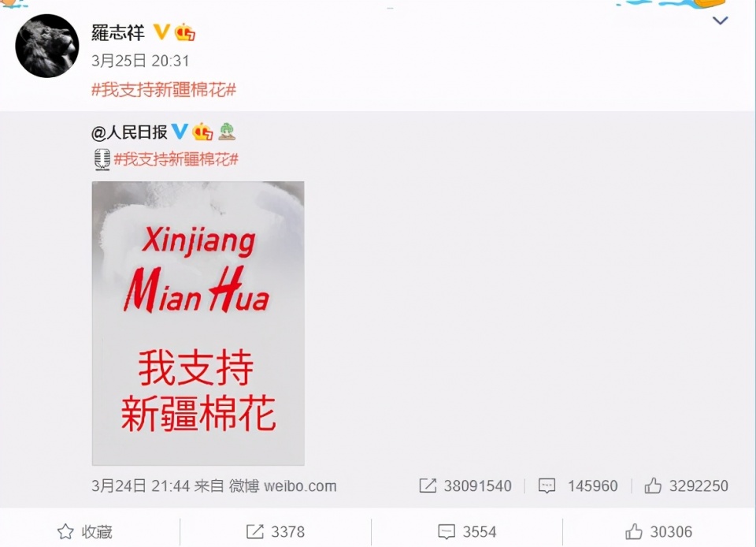756x547 pixels.
Task: Open repost action showing 3378
Action: point(276,531)
